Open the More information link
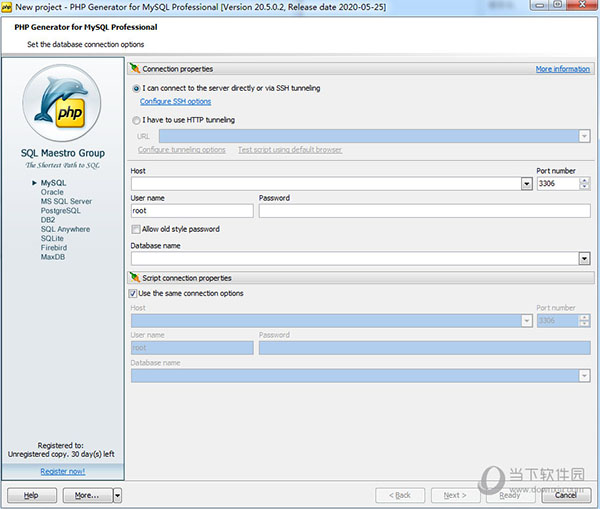The image size is (600, 509). (x=562, y=69)
